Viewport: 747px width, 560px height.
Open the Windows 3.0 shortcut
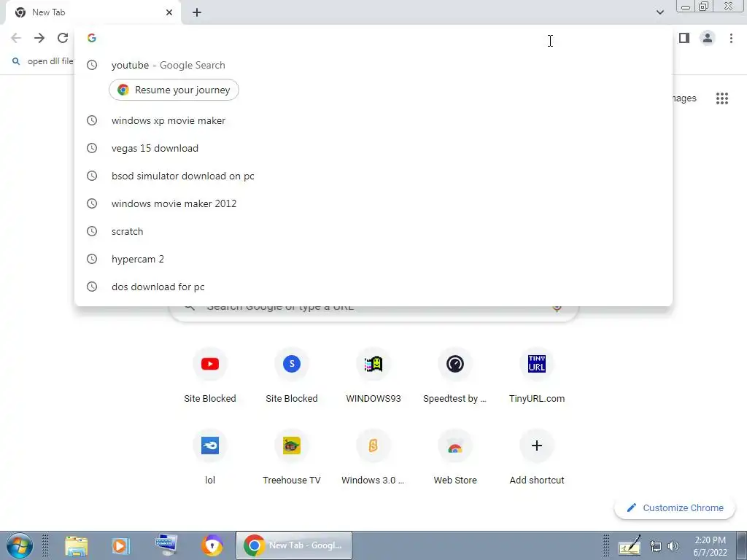(x=373, y=458)
